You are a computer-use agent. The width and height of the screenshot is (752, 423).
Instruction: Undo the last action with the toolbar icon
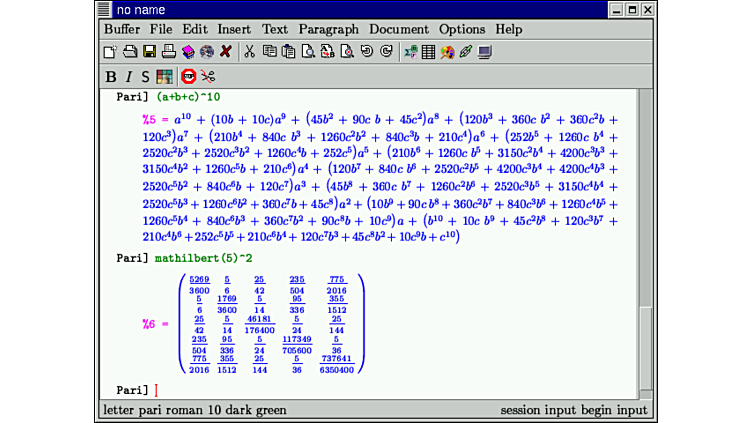point(366,52)
